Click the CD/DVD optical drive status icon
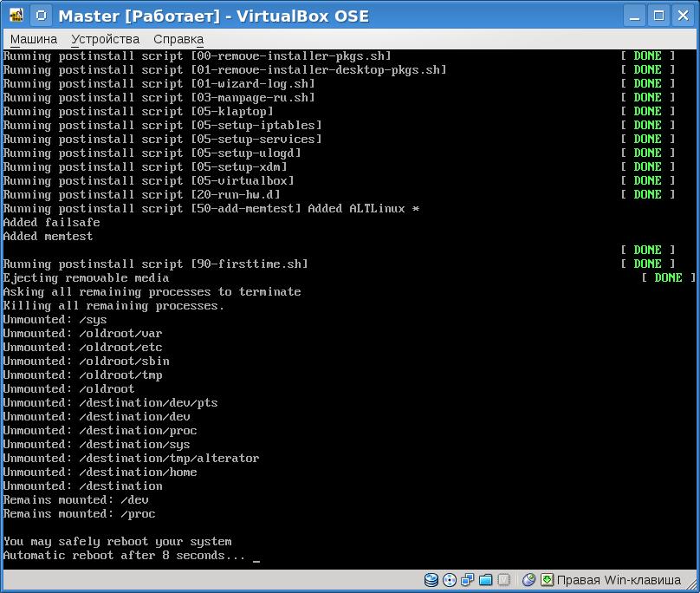Screen dimensions: 700x593 point(450,580)
